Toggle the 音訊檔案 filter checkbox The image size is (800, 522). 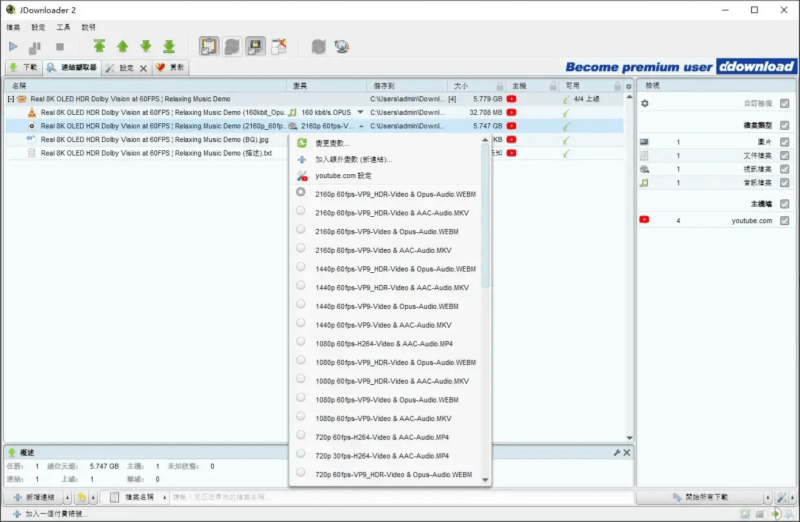pyautogui.click(x=785, y=183)
